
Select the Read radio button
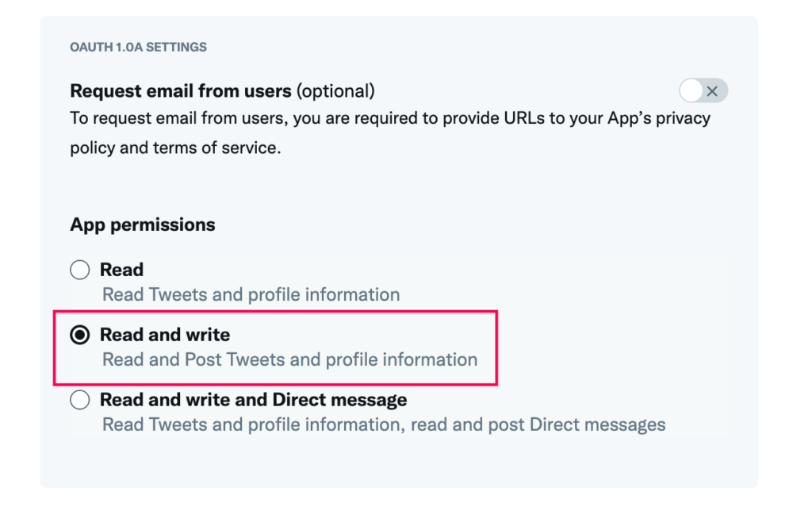(x=80, y=270)
